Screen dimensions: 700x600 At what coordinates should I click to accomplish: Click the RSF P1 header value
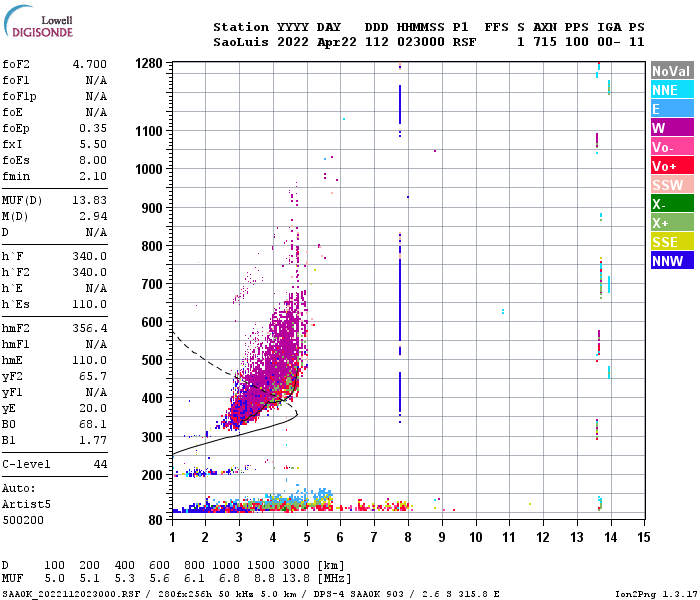click(x=464, y=42)
